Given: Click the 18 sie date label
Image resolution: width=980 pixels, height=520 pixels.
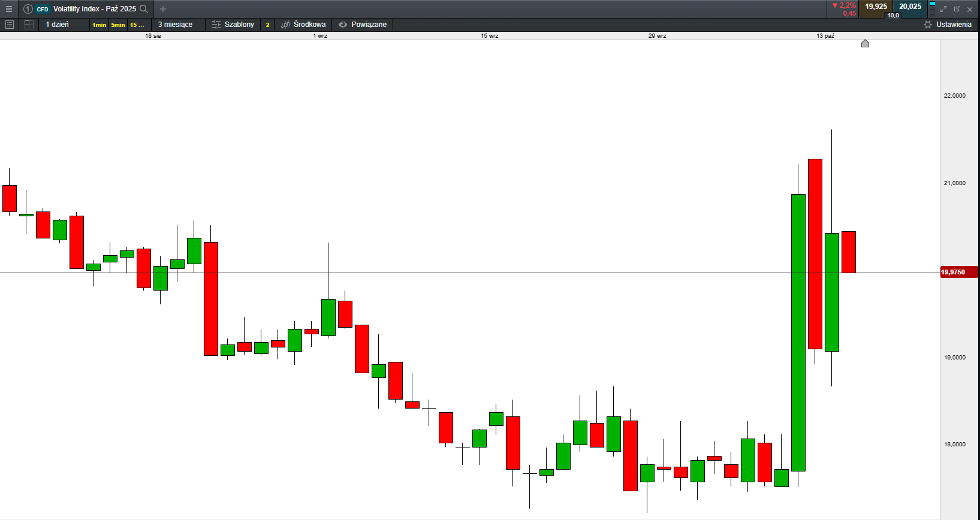Looking at the screenshot, I should pyautogui.click(x=153, y=36).
